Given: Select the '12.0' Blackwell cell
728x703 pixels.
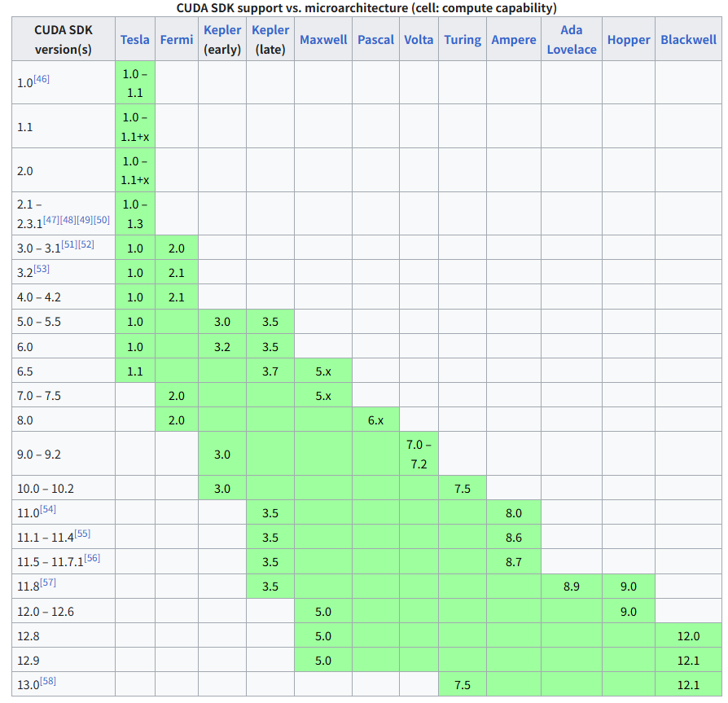Looking at the screenshot, I should coord(689,635).
